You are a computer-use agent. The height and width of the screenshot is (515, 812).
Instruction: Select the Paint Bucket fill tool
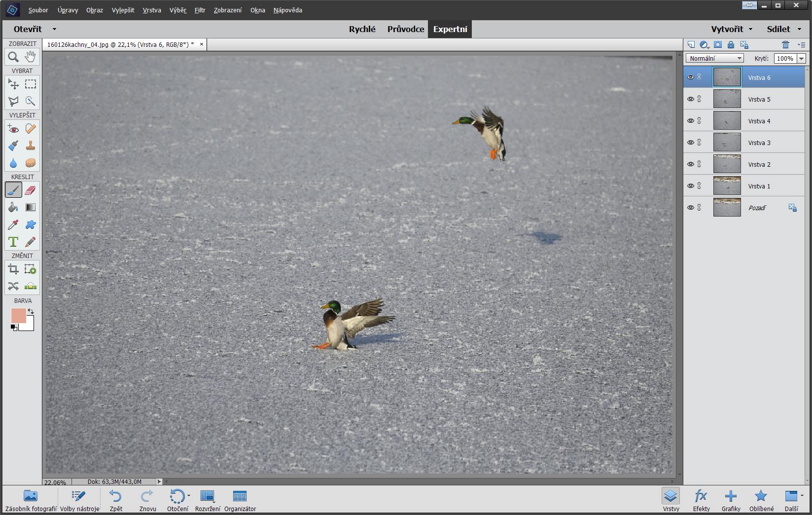coord(13,208)
